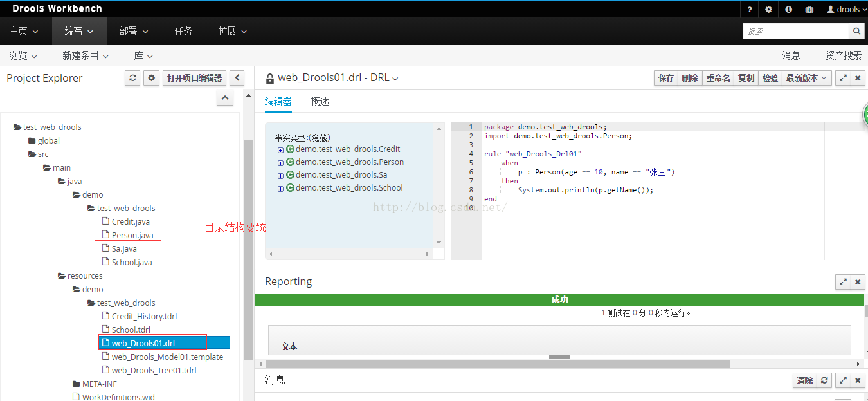Screen dimensions: 868x401
Task: Open settings gear in top bar
Action: coord(769,9)
